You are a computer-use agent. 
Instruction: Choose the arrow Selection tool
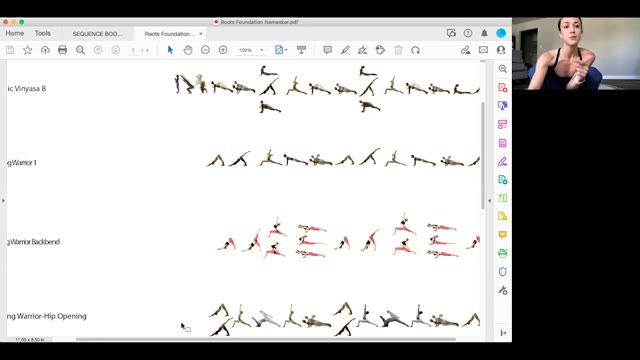(x=170, y=50)
